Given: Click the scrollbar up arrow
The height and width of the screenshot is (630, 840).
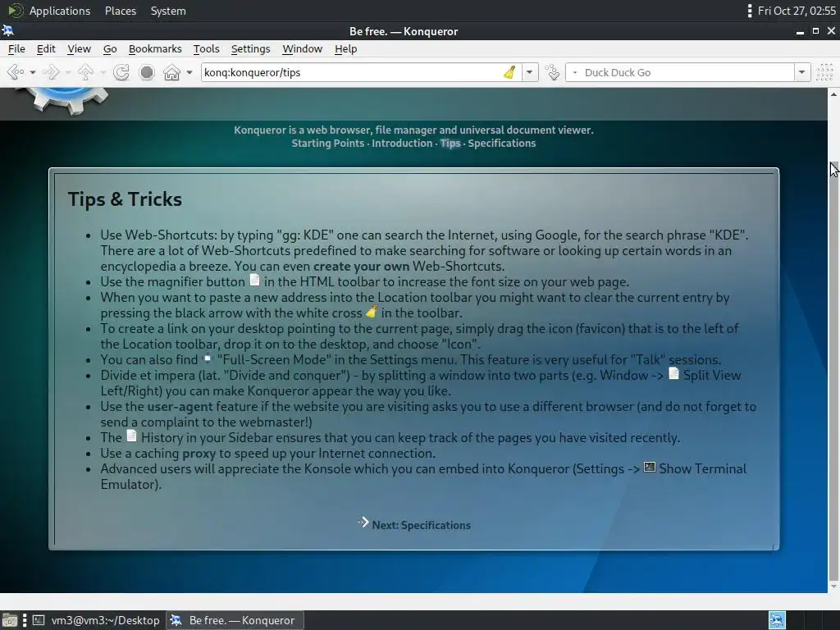Looking at the screenshot, I should point(833,94).
